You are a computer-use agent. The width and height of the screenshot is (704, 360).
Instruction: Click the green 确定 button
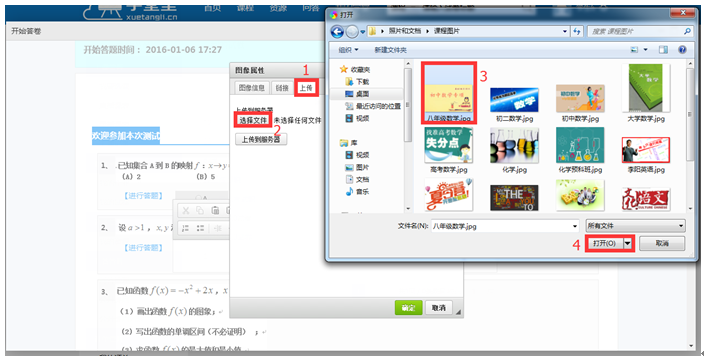click(x=408, y=308)
